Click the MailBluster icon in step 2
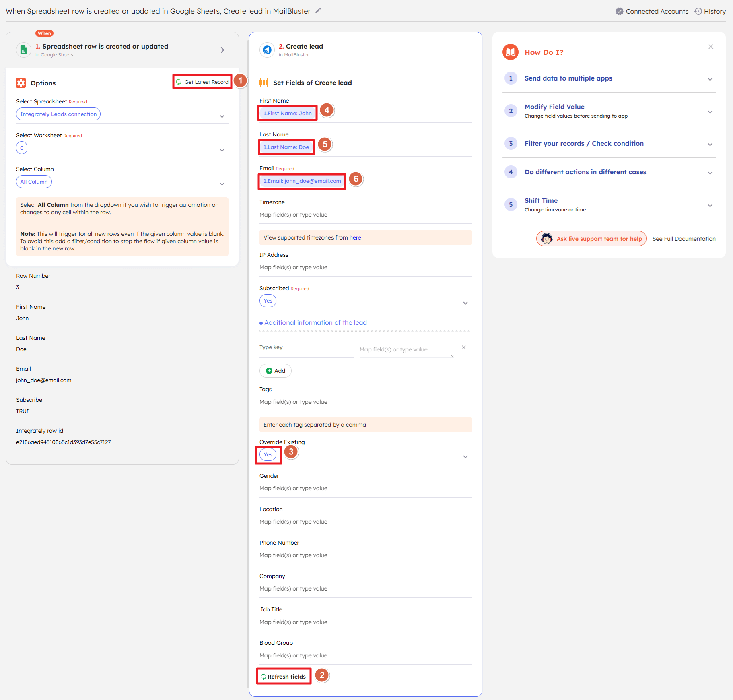This screenshot has height=700, width=733. pyautogui.click(x=267, y=50)
